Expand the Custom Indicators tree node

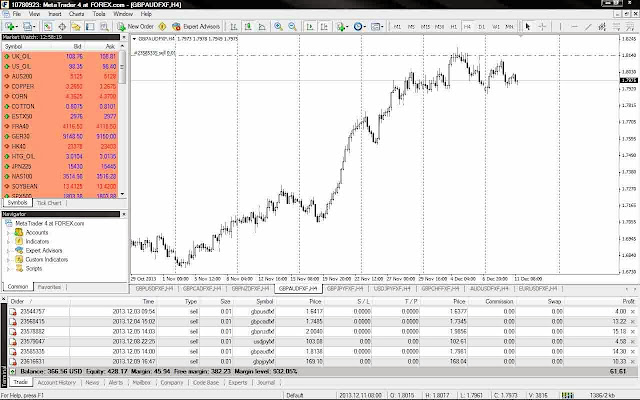(x=8, y=260)
